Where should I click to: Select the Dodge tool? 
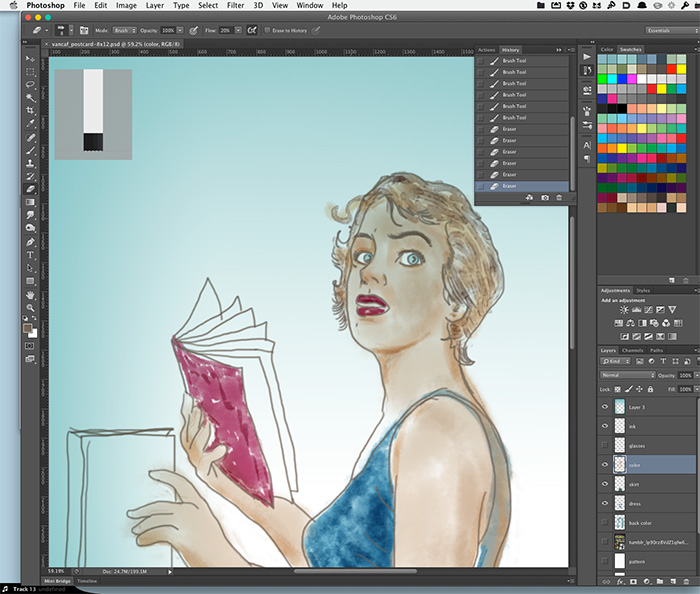[30, 228]
